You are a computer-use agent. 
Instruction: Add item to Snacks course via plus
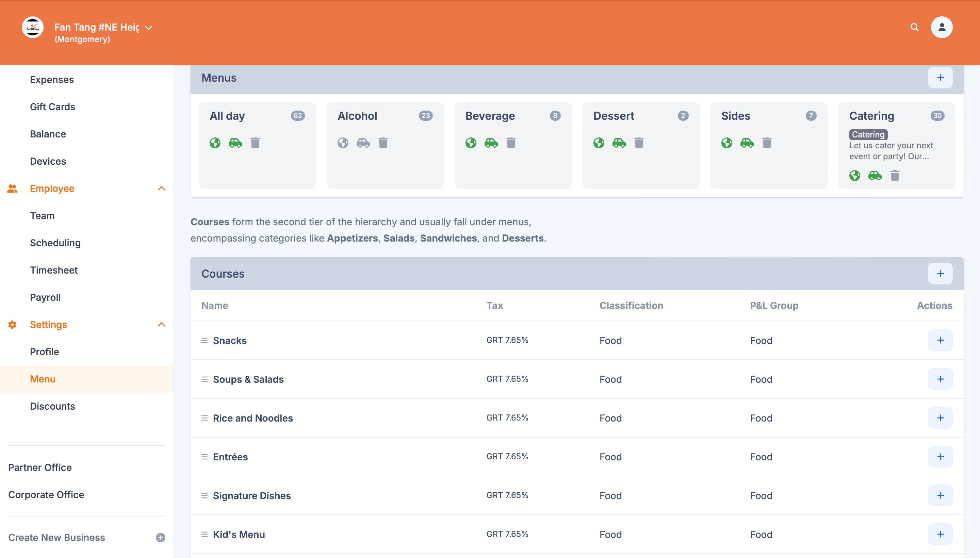tap(941, 340)
